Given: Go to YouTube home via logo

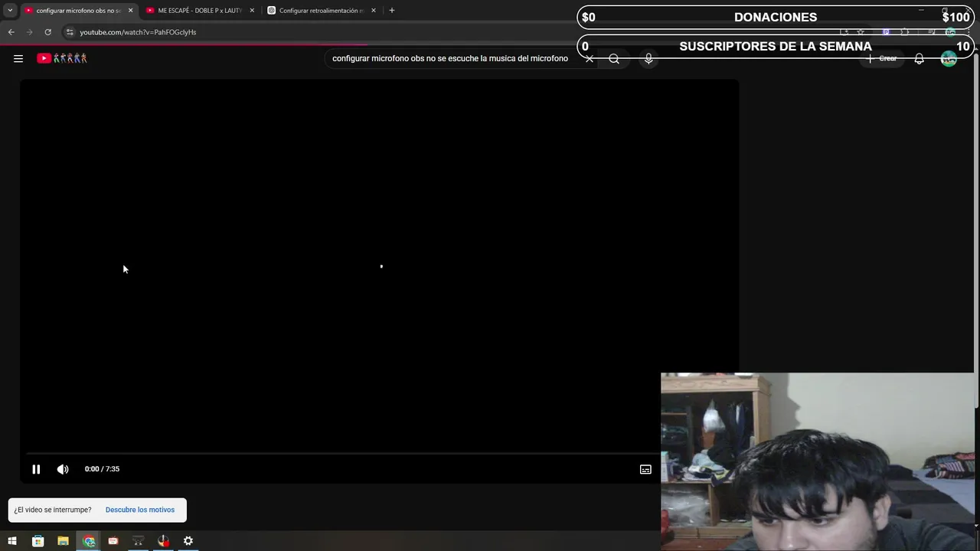Looking at the screenshot, I should click(x=62, y=58).
